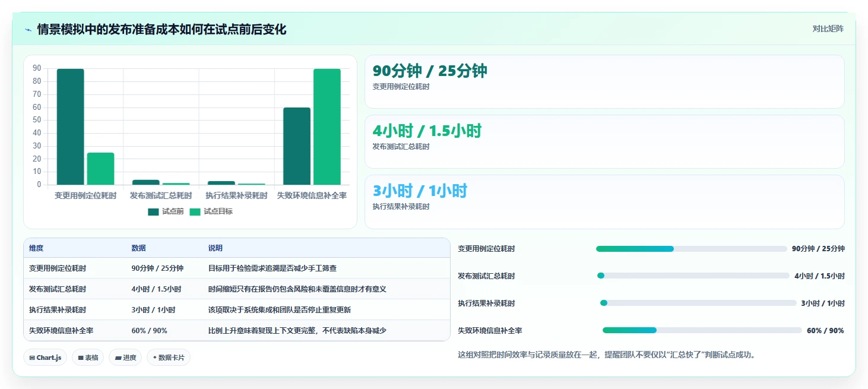Select the 表格 tag chip
This screenshot has width=868, height=389.
point(88,358)
